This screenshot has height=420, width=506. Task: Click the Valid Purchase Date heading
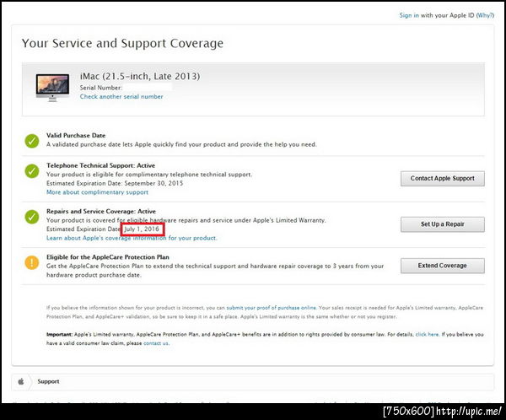[76, 135]
